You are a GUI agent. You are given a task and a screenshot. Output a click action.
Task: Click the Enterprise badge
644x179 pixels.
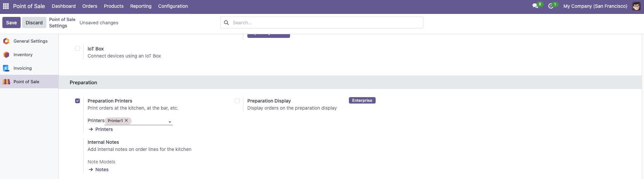(362, 100)
